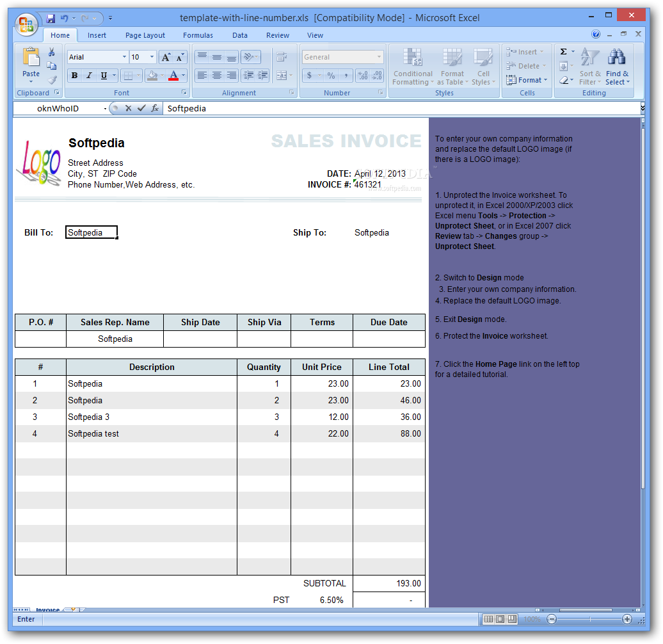
Task: Select the Bill To Softpedia cell
Action: [92, 232]
